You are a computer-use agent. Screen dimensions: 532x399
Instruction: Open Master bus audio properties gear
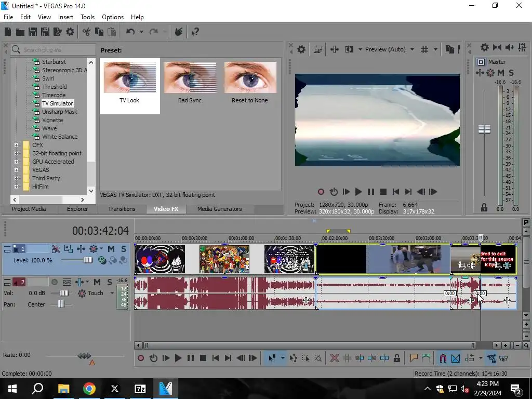coord(485,47)
